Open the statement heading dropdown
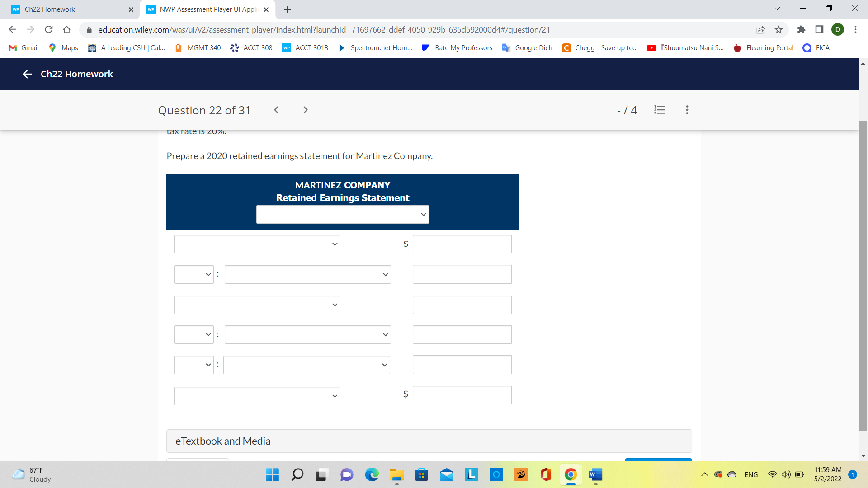The height and width of the screenshot is (488, 868). pyautogui.click(x=342, y=214)
